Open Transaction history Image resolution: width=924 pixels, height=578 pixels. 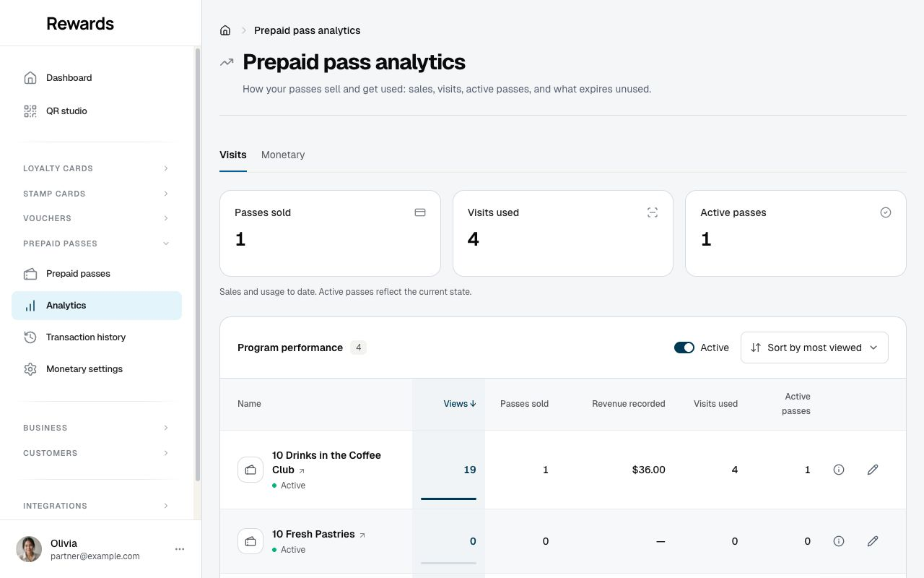[x=97, y=337]
